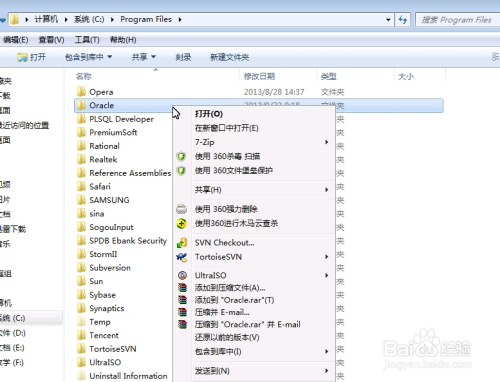Expand the 共享(H) submenu arrow
Viewport: 500px width, 382px height.
tap(327, 190)
